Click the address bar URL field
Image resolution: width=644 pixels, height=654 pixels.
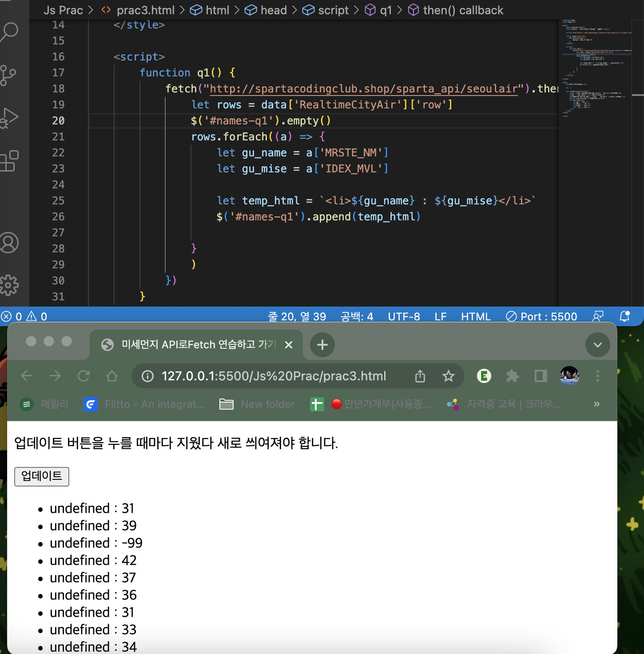274,376
